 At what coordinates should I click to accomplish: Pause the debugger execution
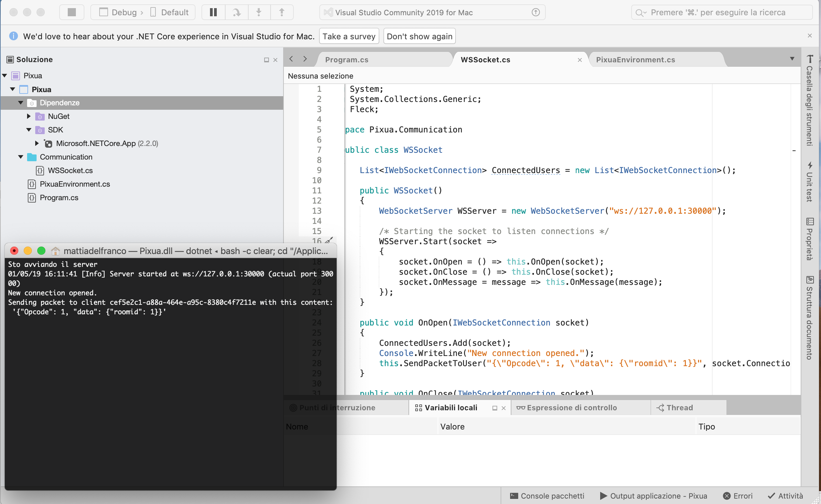pyautogui.click(x=213, y=13)
